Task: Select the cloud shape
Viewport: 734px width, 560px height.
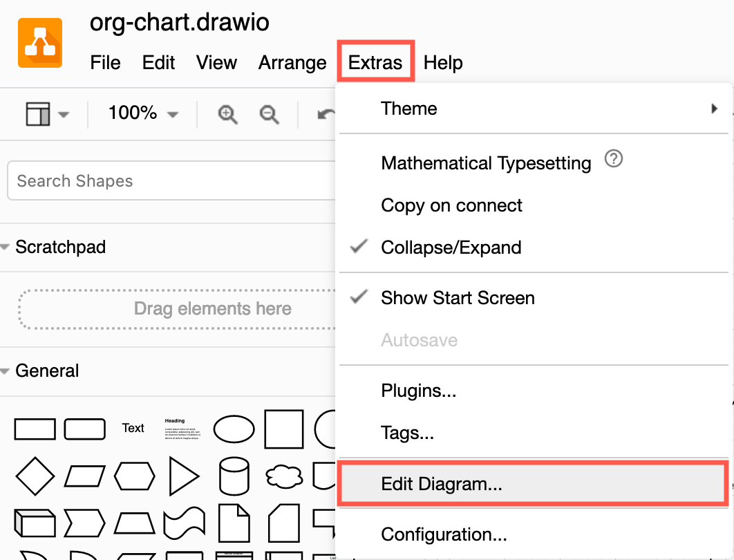Action: point(283,476)
